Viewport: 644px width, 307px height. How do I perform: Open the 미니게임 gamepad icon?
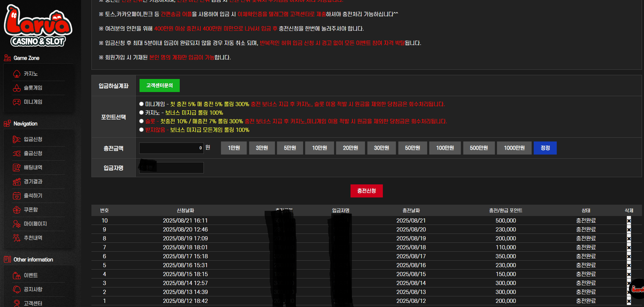pyautogui.click(x=17, y=102)
